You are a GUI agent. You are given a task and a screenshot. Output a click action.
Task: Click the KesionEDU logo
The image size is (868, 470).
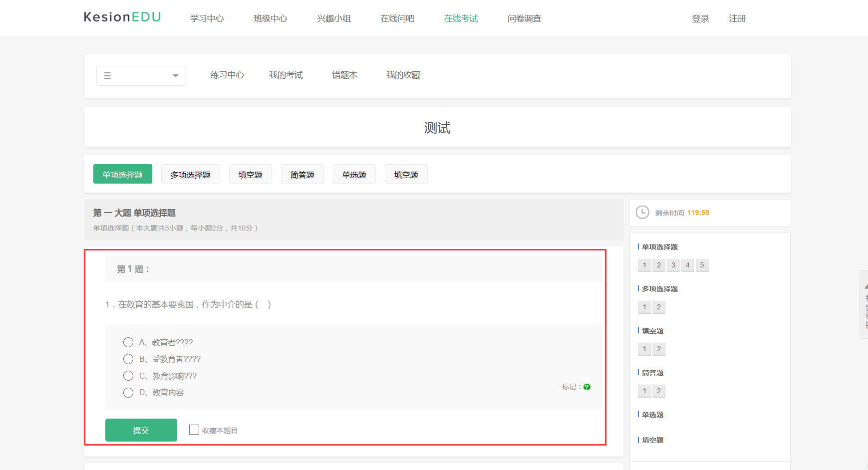(122, 17)
